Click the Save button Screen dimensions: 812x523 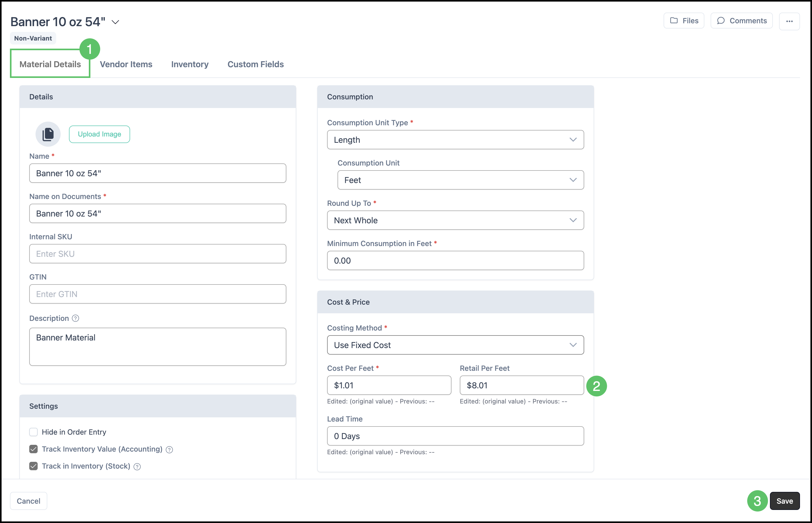(785, 501)
